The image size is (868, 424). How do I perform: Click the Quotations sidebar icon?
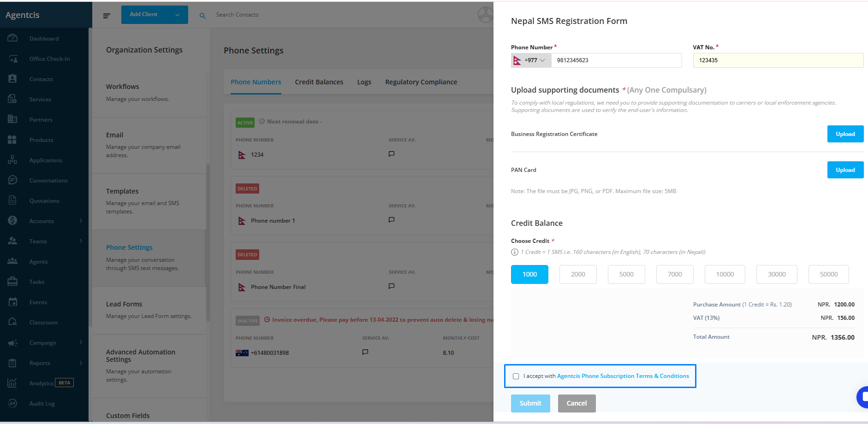click(12, 200)
